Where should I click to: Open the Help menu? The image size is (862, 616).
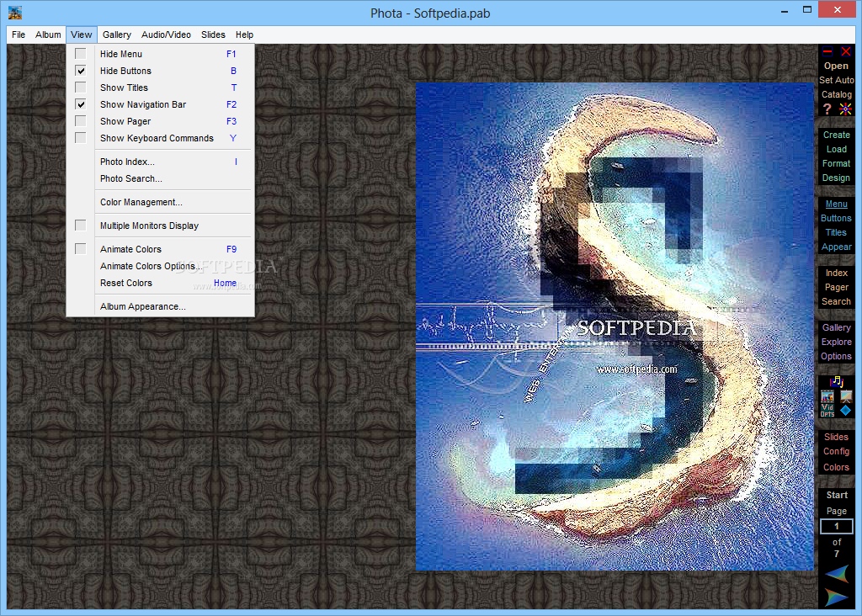click(x=244, y=35)
